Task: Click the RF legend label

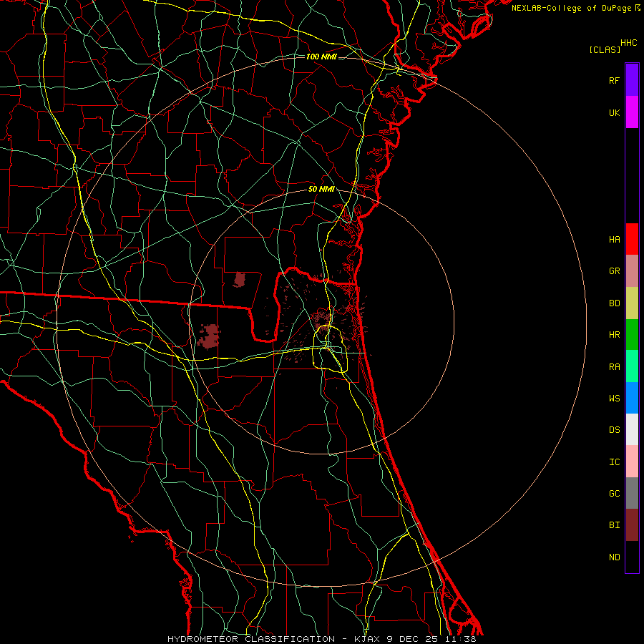Action: coord(614,80)
